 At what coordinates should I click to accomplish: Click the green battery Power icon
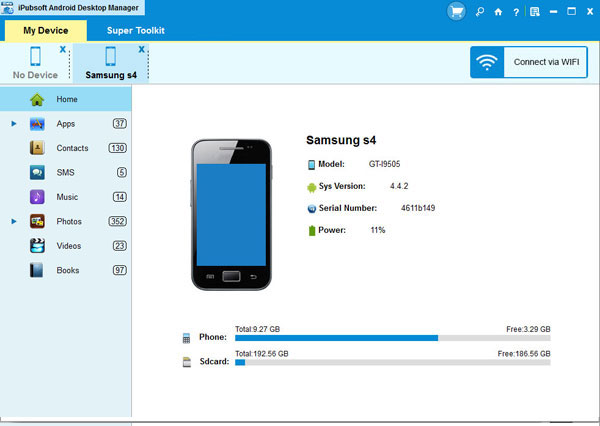311,230
